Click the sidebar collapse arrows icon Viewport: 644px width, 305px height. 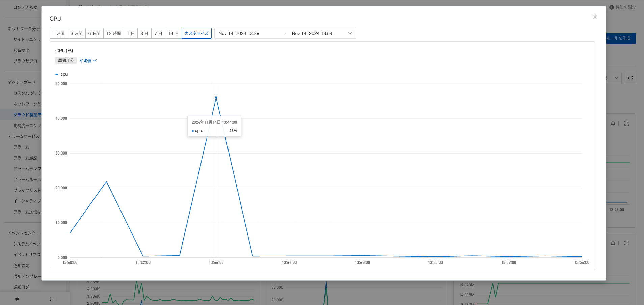(x=17, y=299)
